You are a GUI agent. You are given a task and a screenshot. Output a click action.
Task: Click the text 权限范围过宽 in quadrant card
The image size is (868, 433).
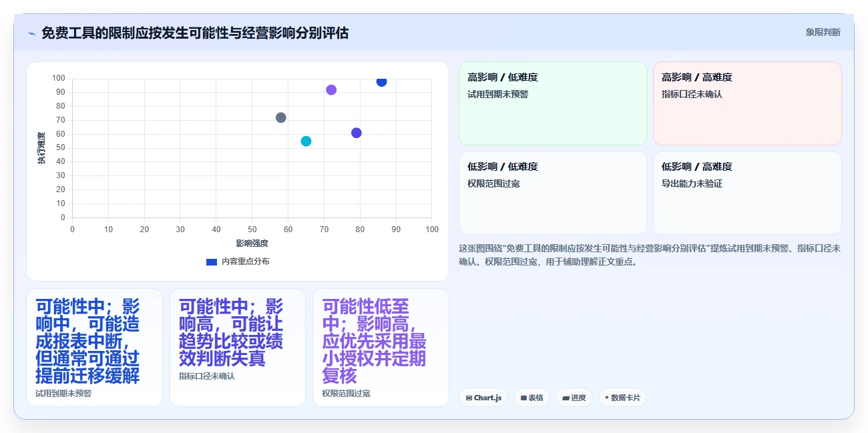[493, 183]
